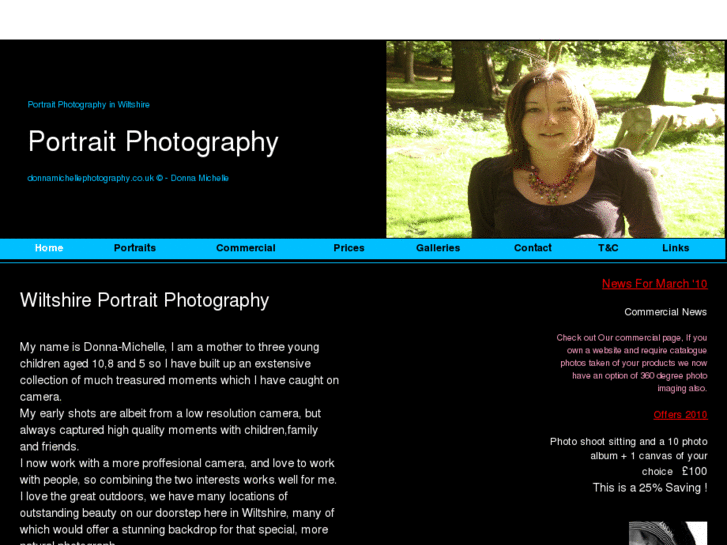Go to the Links page

point(676,248)
